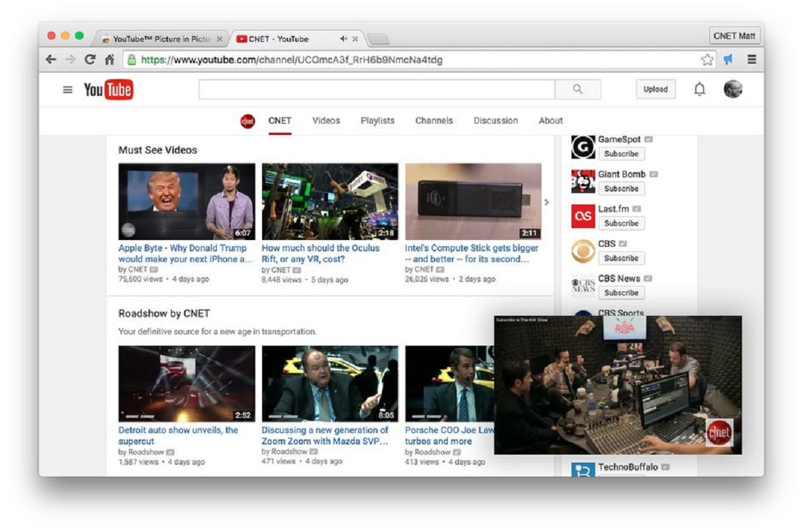Screen dimensions: 803x532
Task: Click the browser forward arrow
Action: (x=70, y=60)
